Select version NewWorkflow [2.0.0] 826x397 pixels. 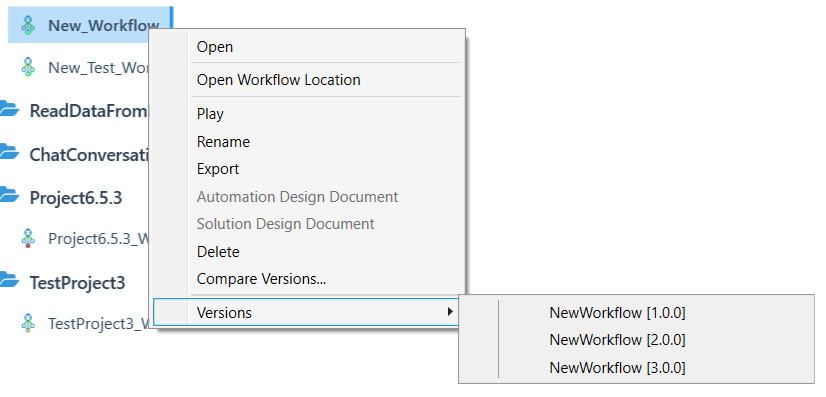pos(617,340)
